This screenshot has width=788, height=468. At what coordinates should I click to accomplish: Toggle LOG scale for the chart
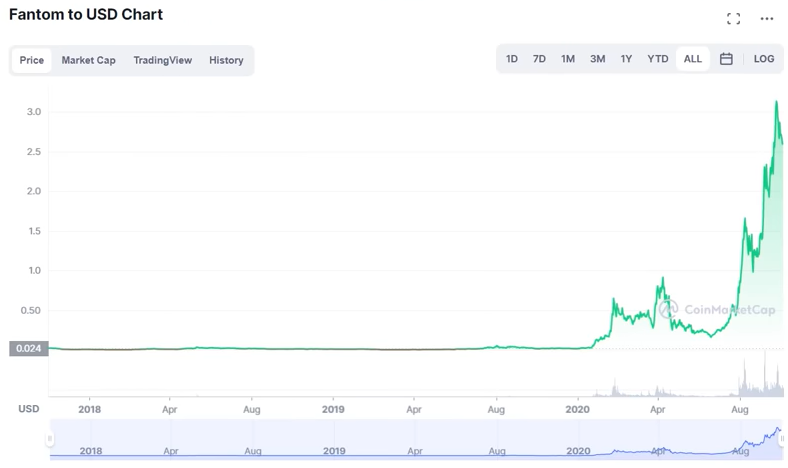point(763,59)
